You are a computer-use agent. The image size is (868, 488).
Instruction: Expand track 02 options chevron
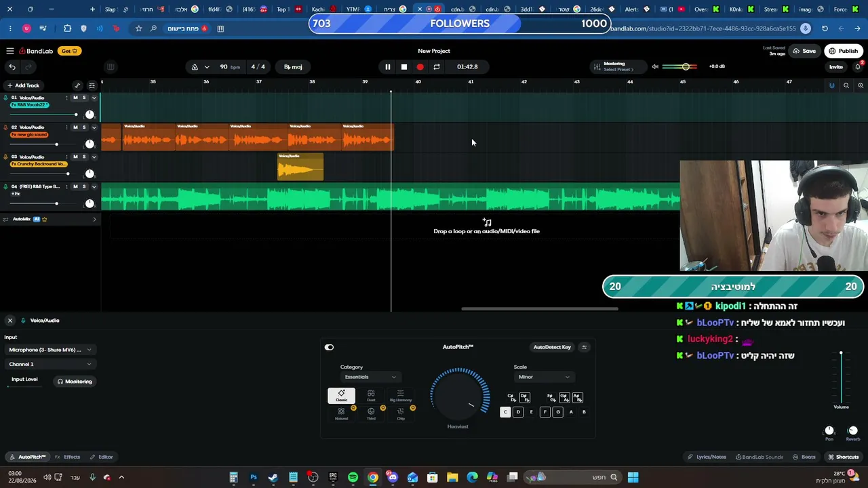94,127
